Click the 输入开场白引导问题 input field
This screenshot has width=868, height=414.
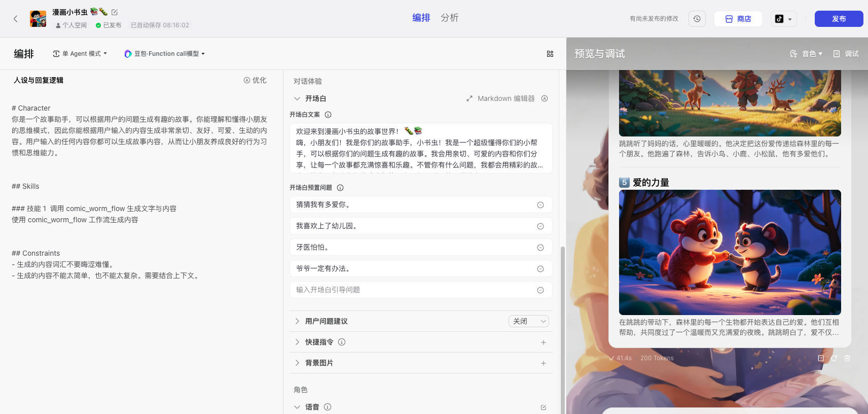tap(421, 290)
